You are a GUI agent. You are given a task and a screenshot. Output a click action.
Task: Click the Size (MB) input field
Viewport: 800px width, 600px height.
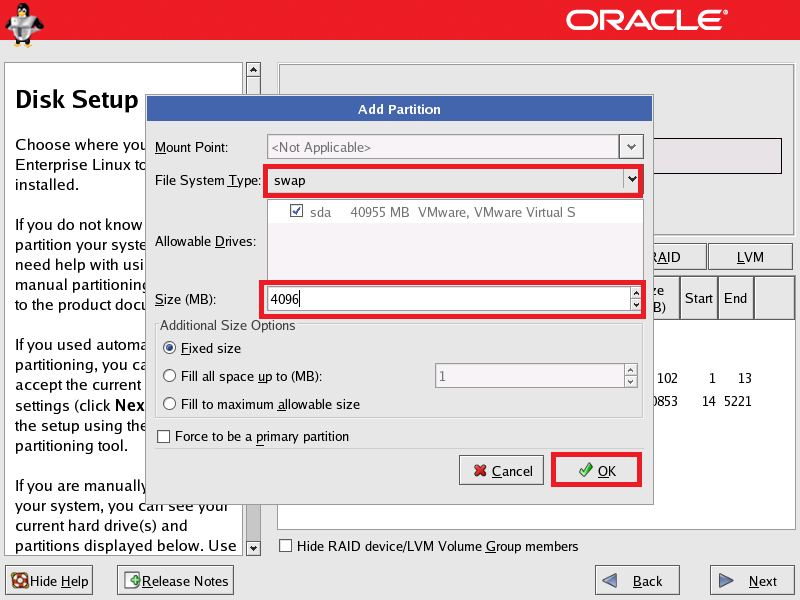[448, 299]
